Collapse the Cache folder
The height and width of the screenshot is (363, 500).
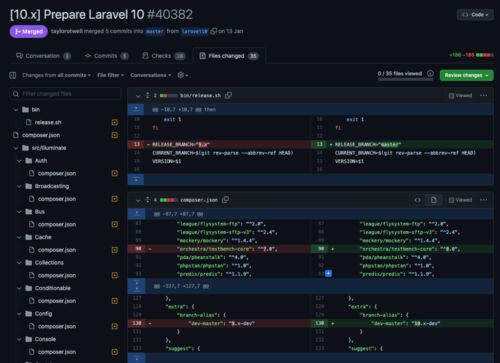click(x=19, y=237)
